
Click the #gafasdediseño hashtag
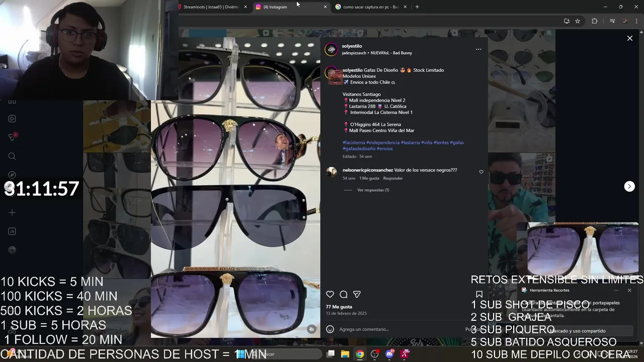[359, 149]
